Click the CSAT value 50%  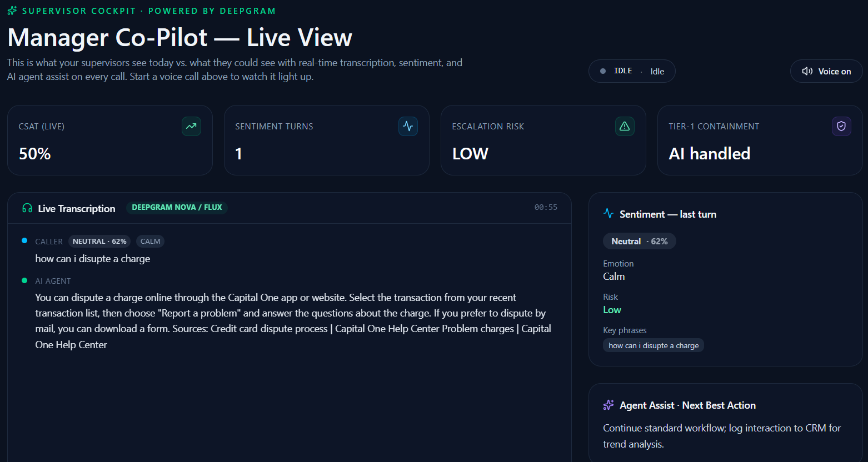click(35, 154)
